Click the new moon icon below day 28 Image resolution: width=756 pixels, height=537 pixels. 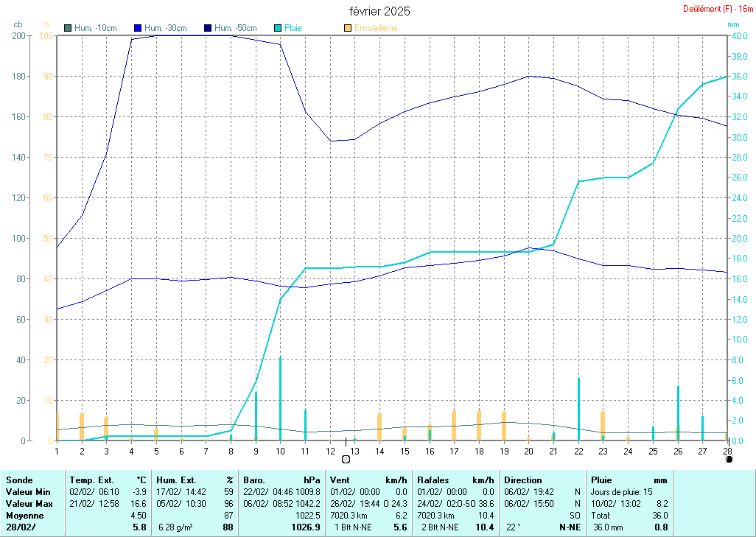pyautogui.click(x=729, y=459)
